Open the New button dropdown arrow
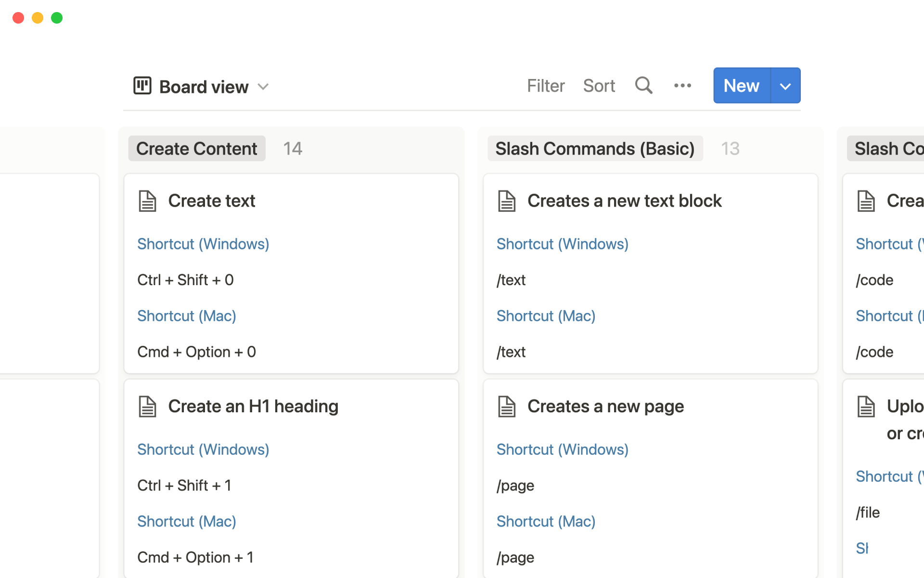This screenshot has height=578, width=924. click(x=785, y=86)
